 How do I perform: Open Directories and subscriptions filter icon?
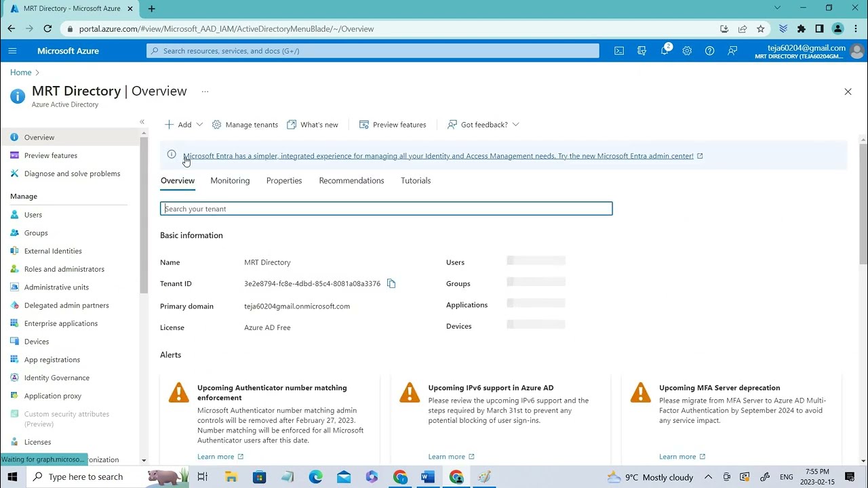click(x=642, y=51)
